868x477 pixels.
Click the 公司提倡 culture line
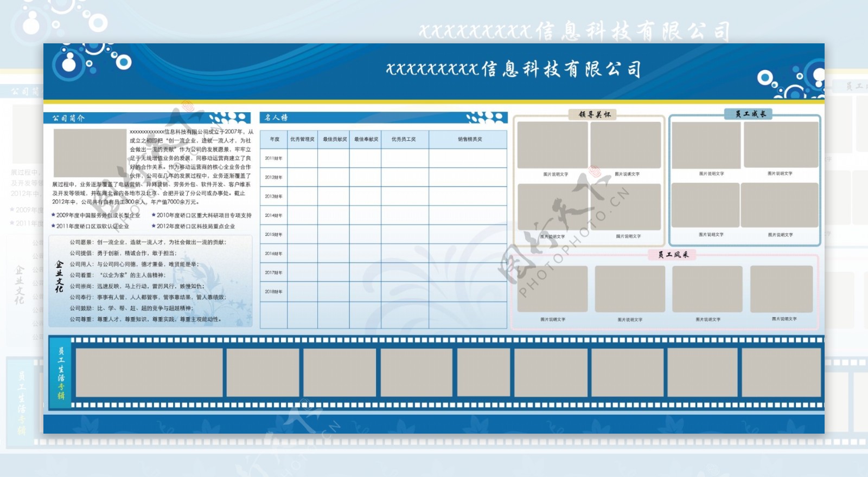coord(123,253)
